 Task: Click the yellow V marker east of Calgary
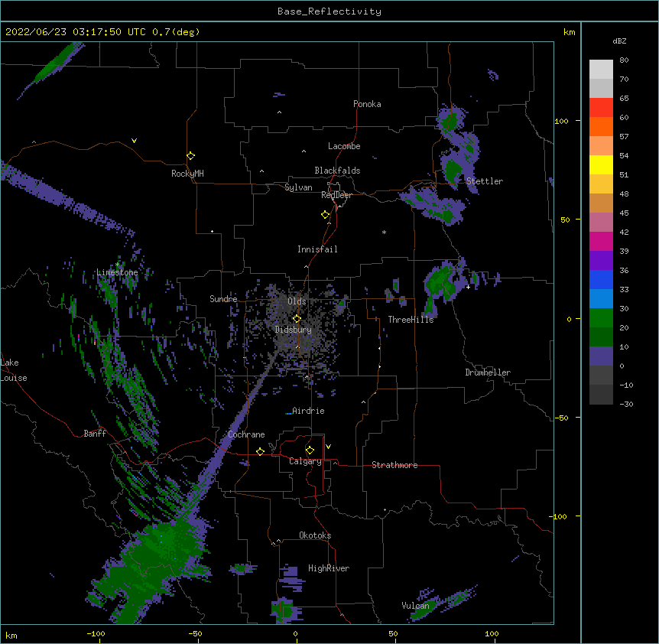point(328,447)
